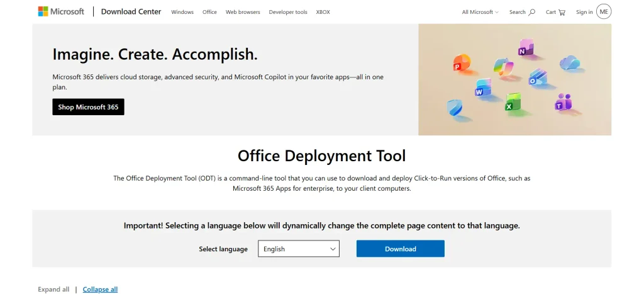This screenshot has height=294, width=644.
Task: Open the Search magnifier icon
Action: [x=532, y=13]
